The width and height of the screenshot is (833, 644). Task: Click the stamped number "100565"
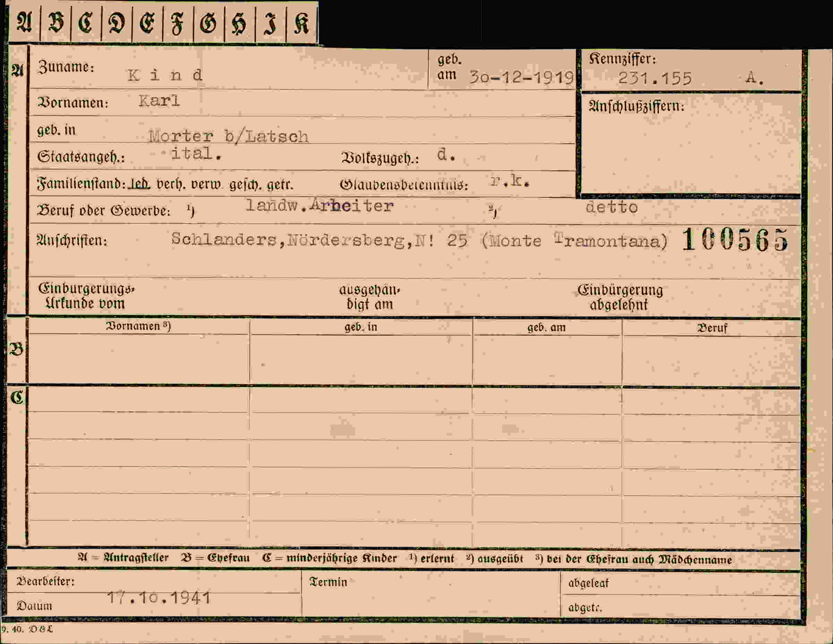click(735, 240)
